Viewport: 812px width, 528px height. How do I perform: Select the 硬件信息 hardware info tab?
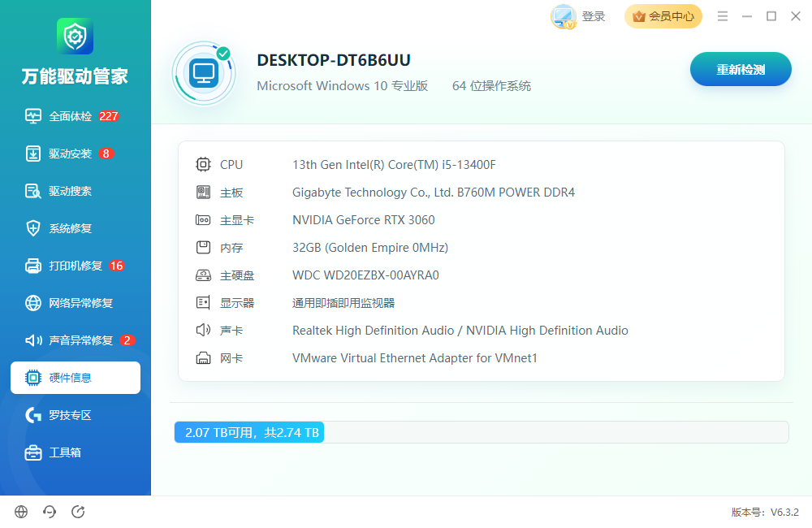pos(76,378)
